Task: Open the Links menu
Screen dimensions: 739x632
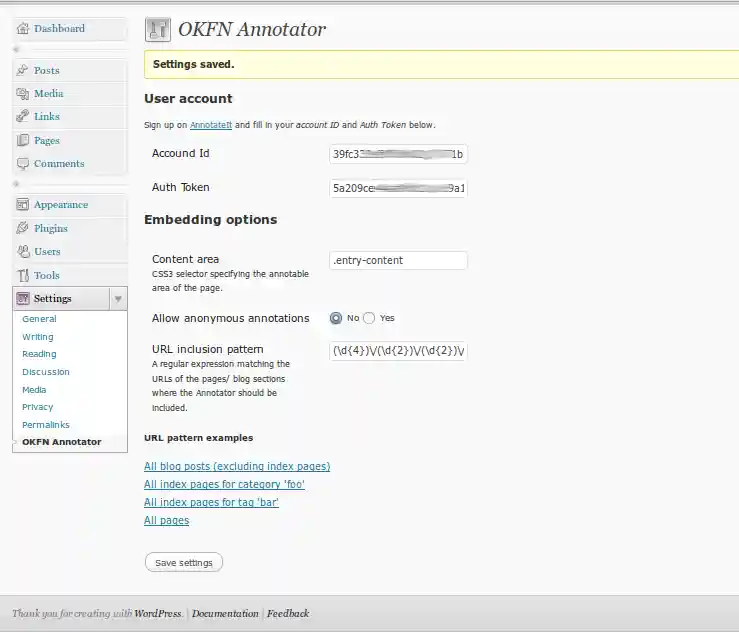Action: (47, 116)
